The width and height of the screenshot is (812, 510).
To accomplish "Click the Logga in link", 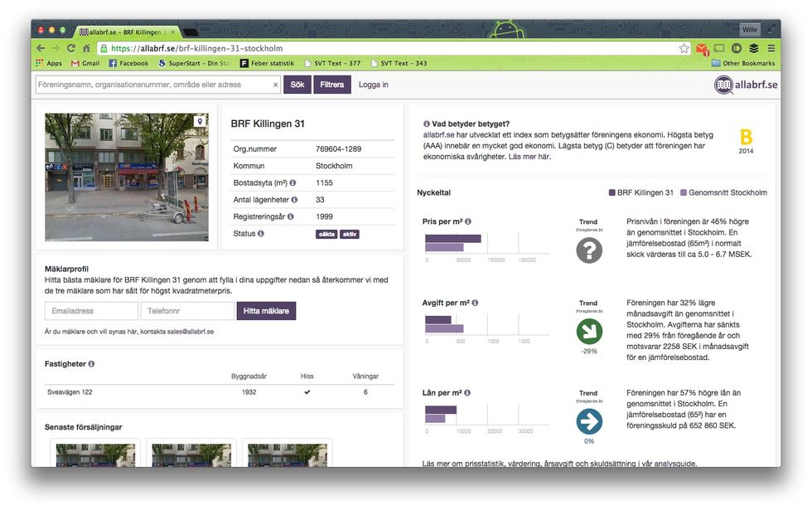I will pos(373,85).
